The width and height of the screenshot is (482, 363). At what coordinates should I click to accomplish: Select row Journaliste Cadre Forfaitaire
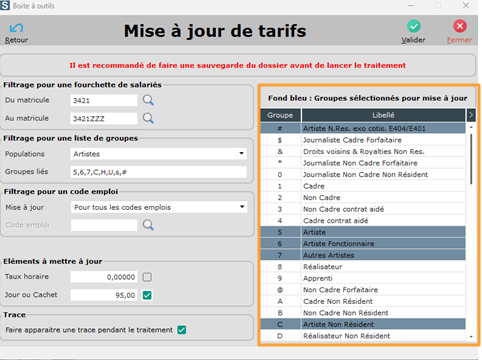(x=363, y=140)
